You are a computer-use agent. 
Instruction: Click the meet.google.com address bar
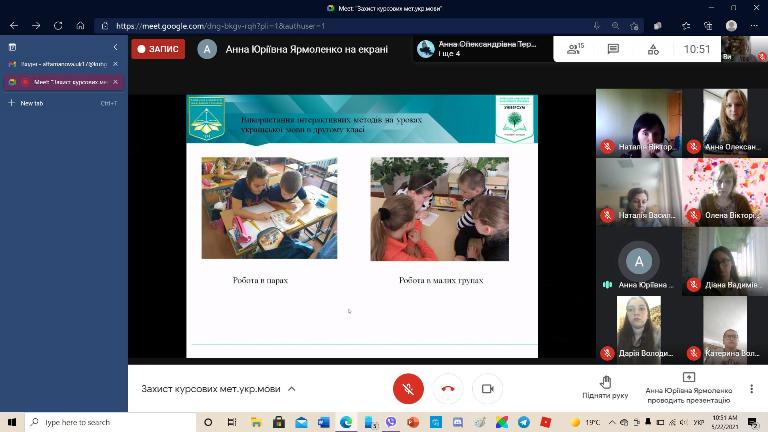tap(300, 25)
